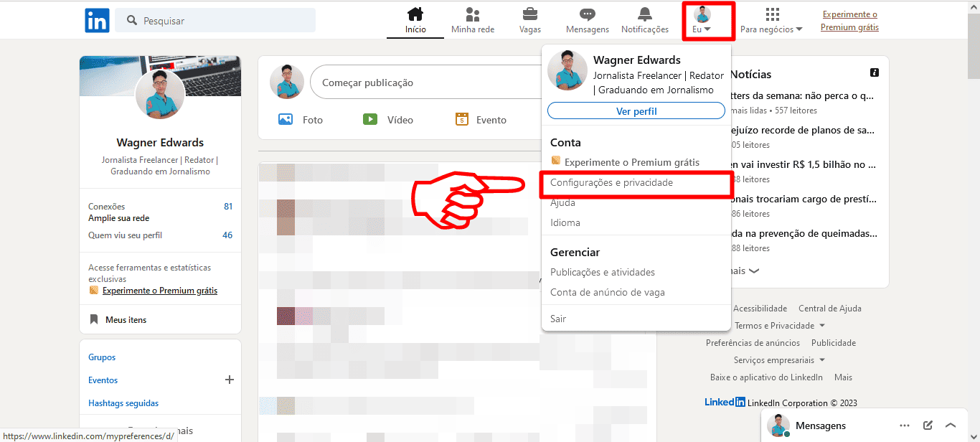This screenshot has height=442, width=980.
Task: Open the Eu profile menu
Action: click(702, 20)
